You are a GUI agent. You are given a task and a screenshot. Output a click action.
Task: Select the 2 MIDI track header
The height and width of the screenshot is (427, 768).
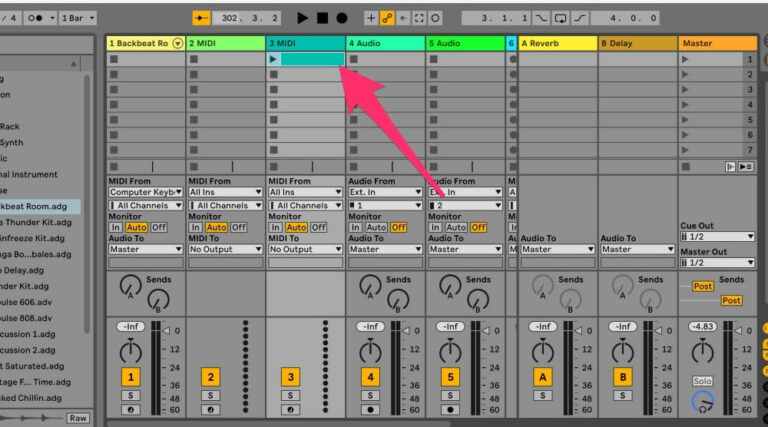click(226, 44)
